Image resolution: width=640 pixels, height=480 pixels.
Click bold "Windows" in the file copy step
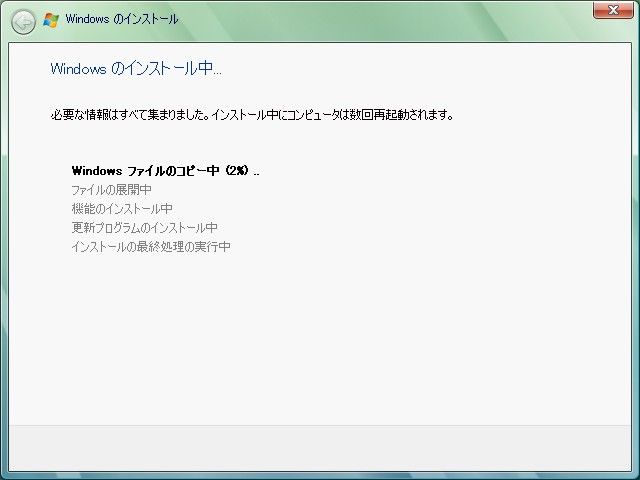(x=98, y=171)
